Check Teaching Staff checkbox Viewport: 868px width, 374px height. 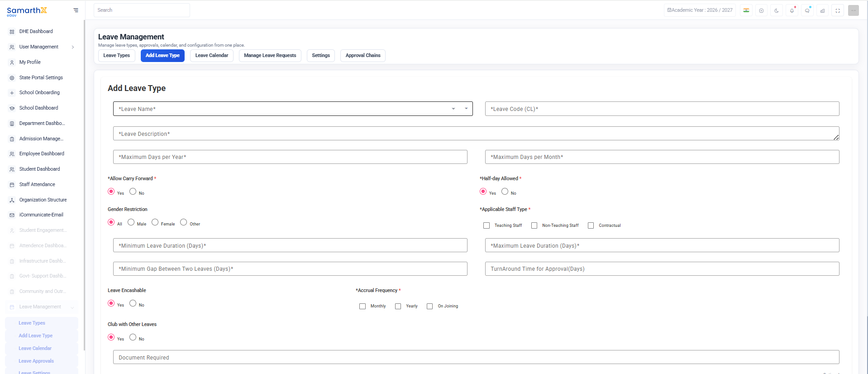(486, 225)
